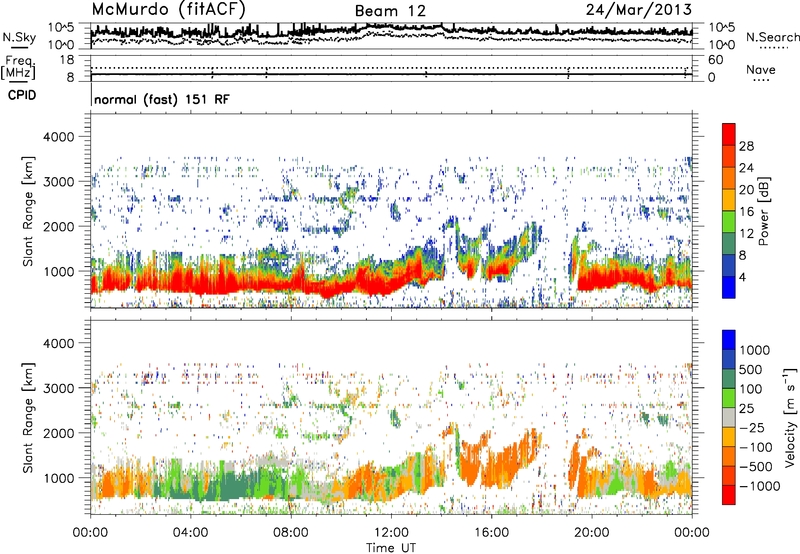Click the Freq. [MHz] axis label

click(x=19, y=68)
